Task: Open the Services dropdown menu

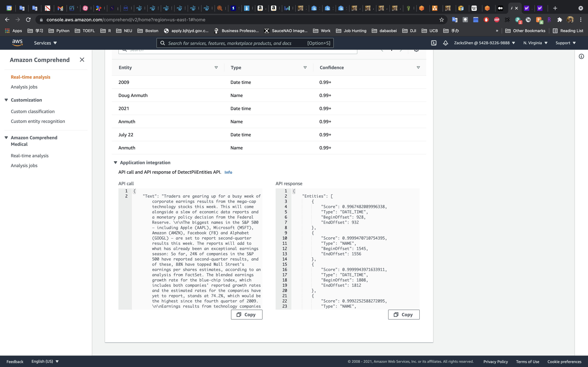Action: [45, 43]
